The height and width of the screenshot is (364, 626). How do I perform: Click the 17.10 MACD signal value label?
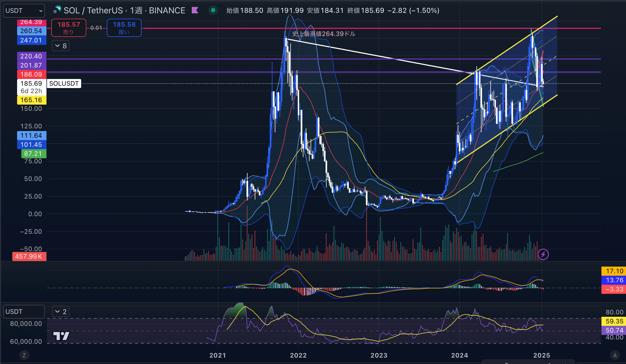point(614,271)
